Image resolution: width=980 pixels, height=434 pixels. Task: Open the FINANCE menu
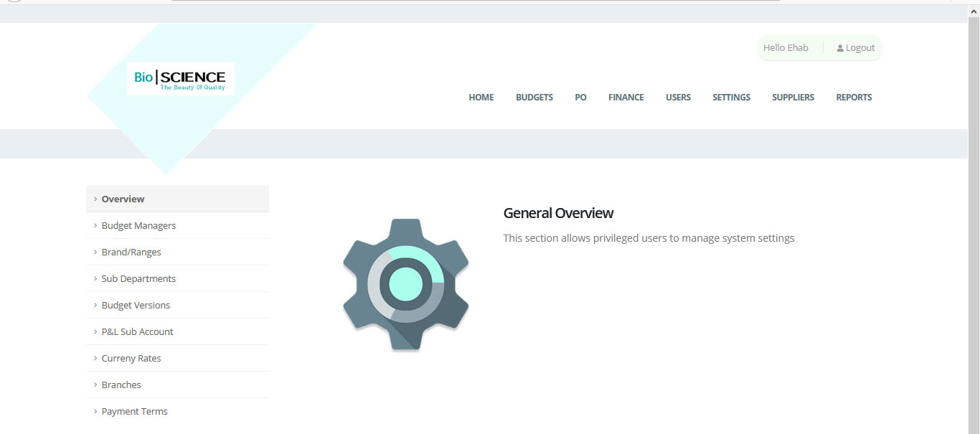click(626, 98)
